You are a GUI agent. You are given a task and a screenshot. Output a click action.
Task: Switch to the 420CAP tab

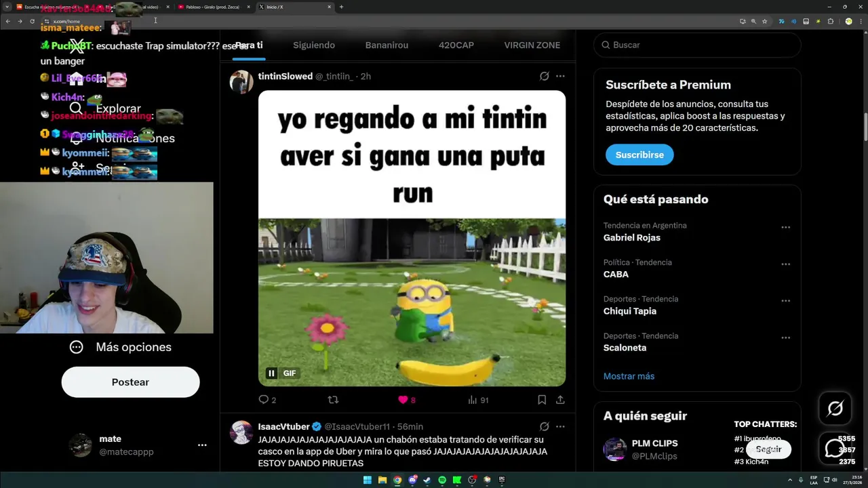click(x=456, y=45)
